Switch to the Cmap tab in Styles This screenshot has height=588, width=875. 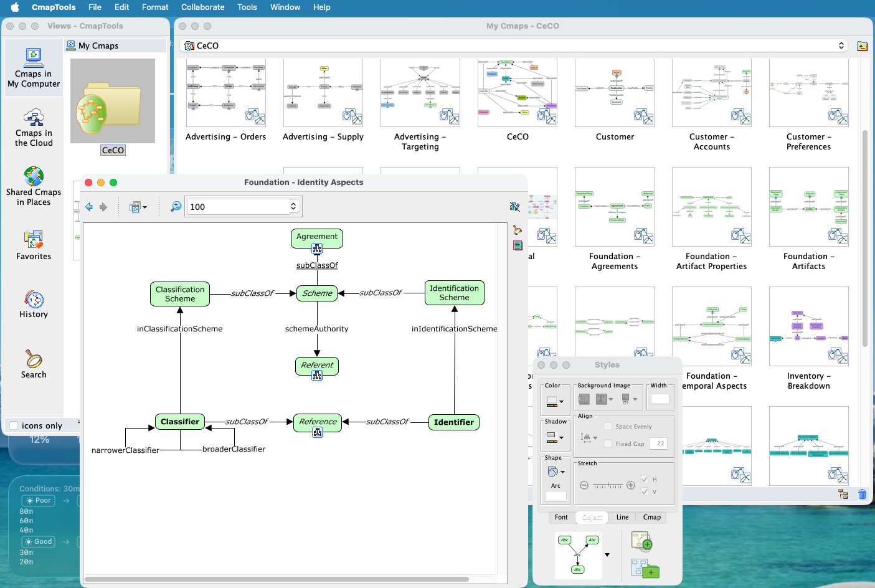[652, 517]
